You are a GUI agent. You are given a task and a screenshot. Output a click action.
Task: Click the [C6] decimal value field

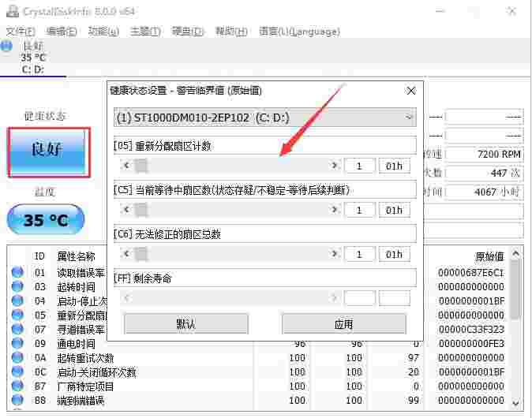tap(360, 254)
